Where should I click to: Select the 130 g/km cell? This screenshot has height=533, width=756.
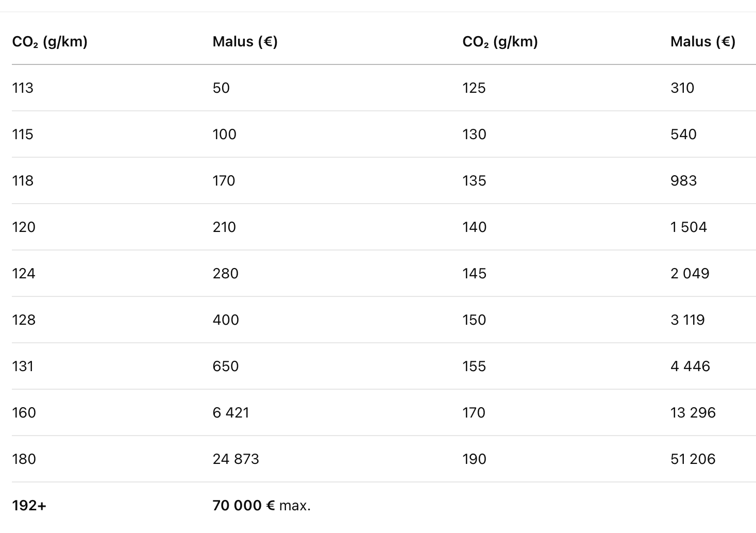point(474,135)
